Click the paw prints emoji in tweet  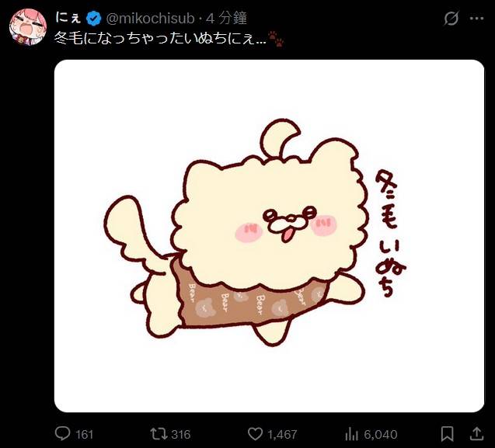(x=275, y=39)
